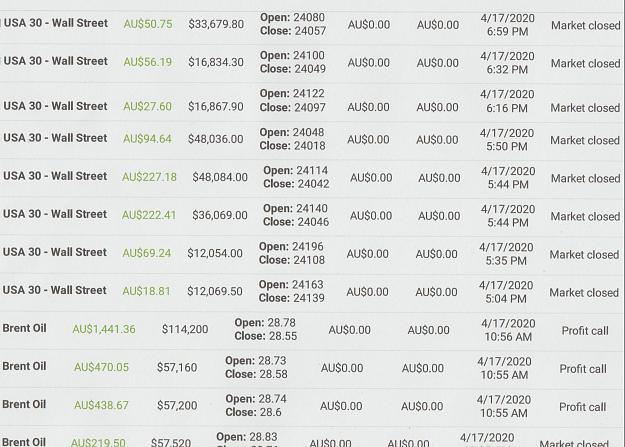Click the AU$18.81 profit value

point(146,291)
